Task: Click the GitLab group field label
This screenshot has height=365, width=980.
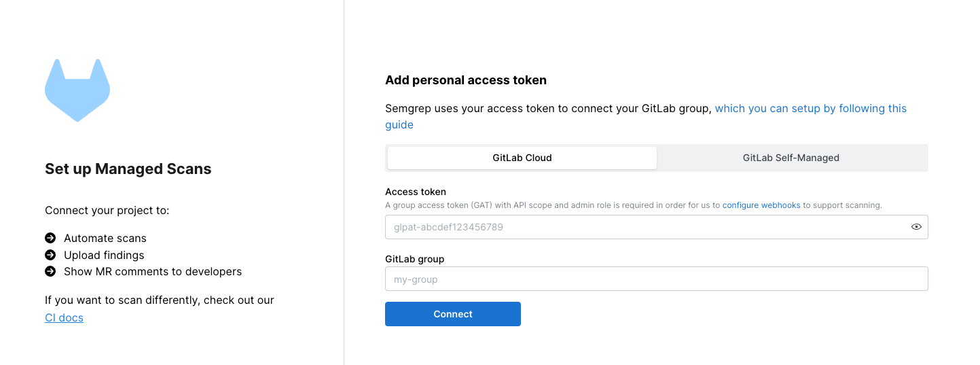Action: coord(415,259)
